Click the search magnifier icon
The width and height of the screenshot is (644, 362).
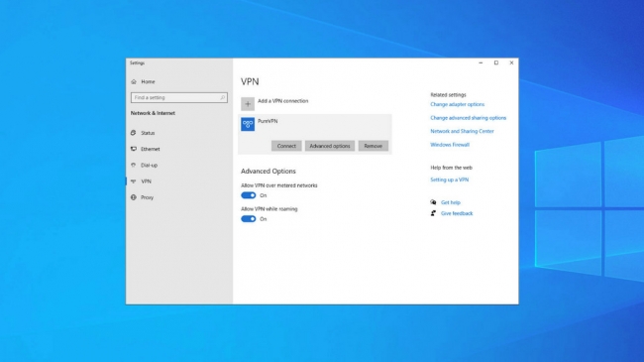(x=222, y=97)
